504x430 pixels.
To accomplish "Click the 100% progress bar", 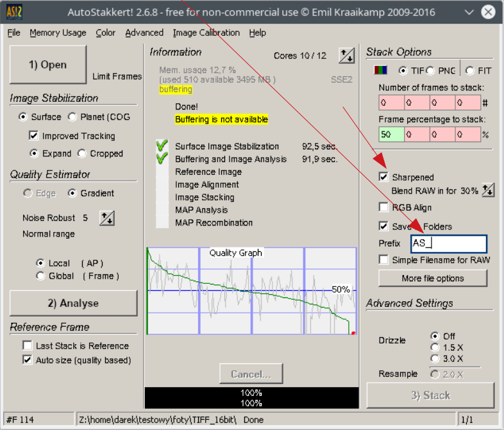I will (251, 397).
